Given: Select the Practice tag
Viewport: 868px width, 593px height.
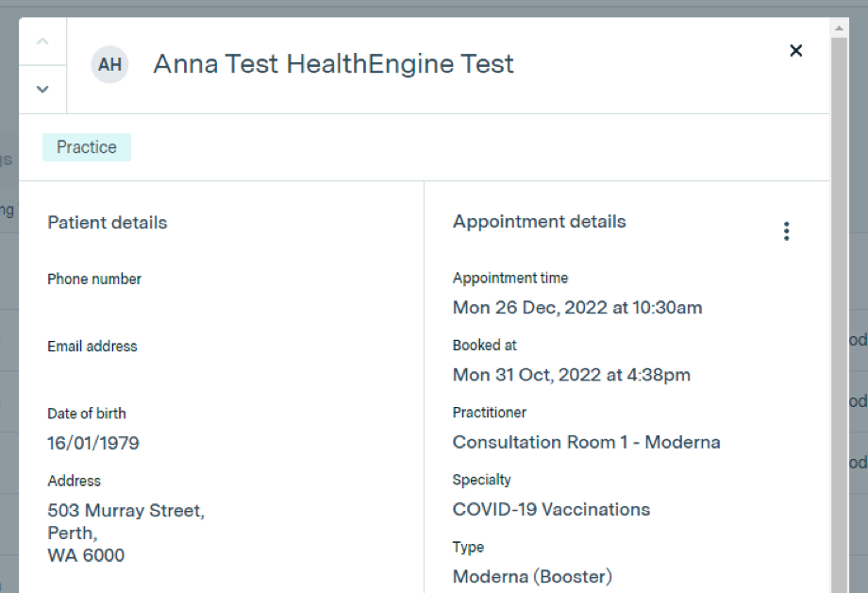Looking at the screenshot, I should pyautogui.click(x=87, y=147).
